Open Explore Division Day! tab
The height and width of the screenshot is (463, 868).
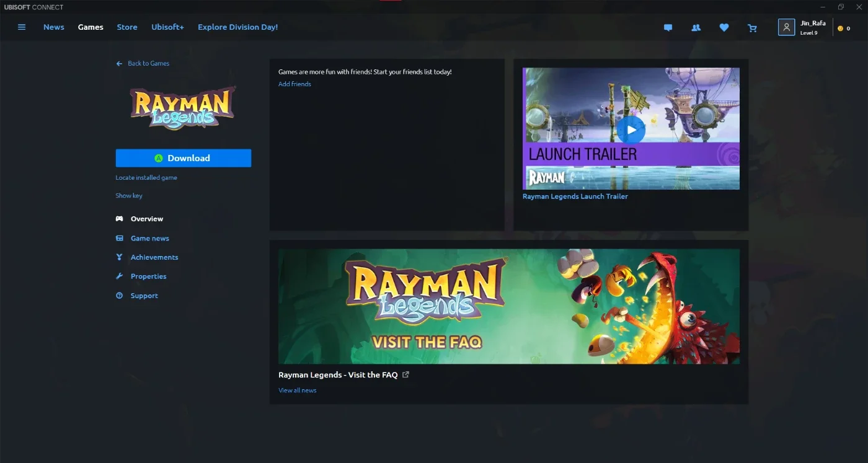[237, 27]
